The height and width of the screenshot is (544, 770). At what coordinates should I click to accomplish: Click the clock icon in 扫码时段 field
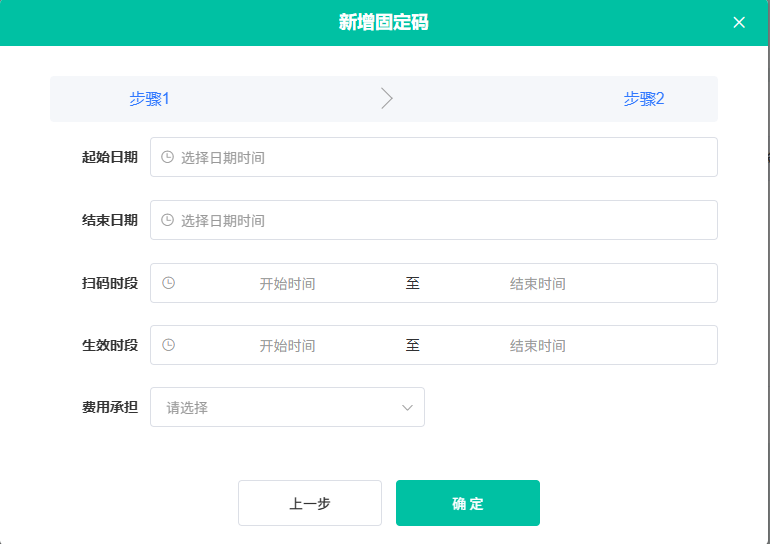pyautogui.click(x=168, y=283)
